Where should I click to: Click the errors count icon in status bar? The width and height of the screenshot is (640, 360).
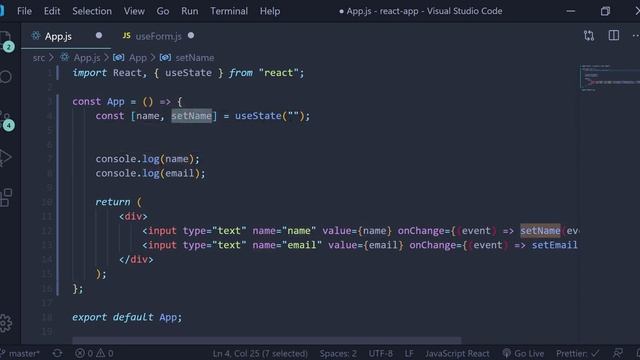(x=80, y=353)
